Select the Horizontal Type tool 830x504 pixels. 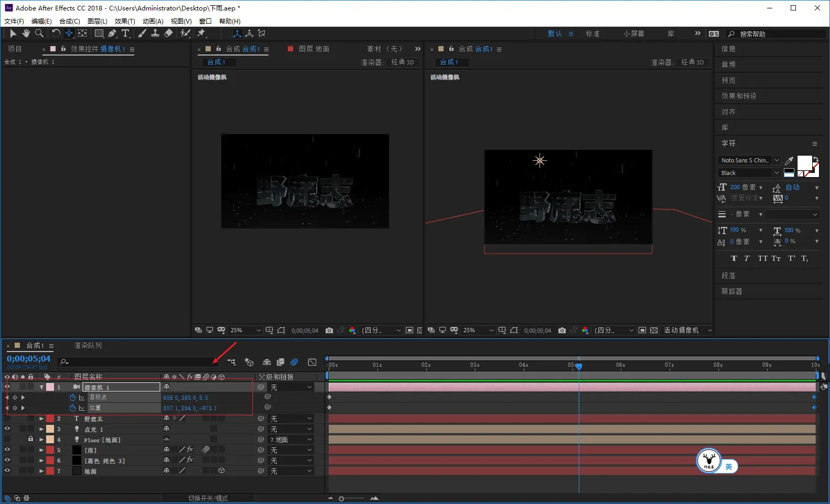point(125,34)
